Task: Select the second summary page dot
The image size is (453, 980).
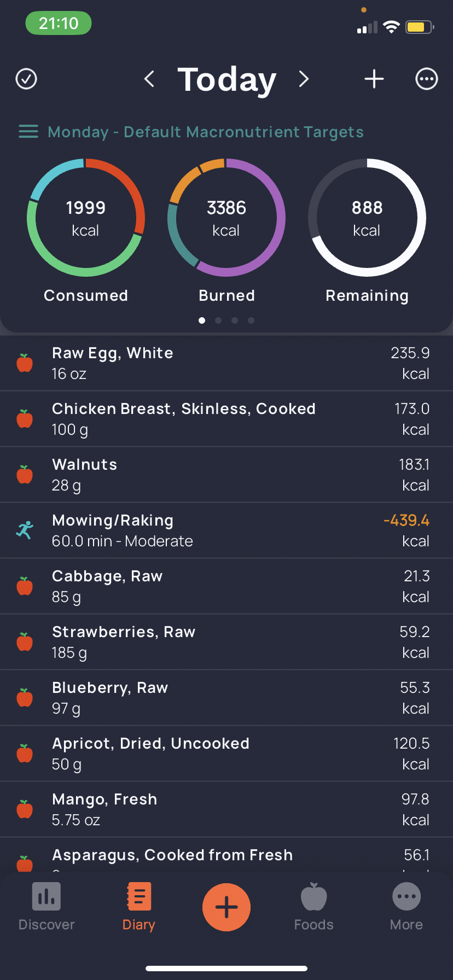Action: [218, 320]
